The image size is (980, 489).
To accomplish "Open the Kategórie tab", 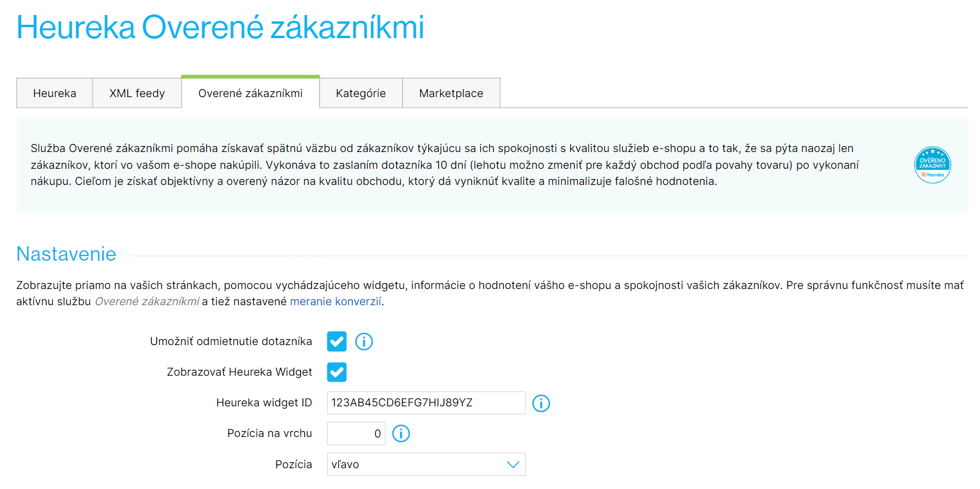I will pos(361,93).
